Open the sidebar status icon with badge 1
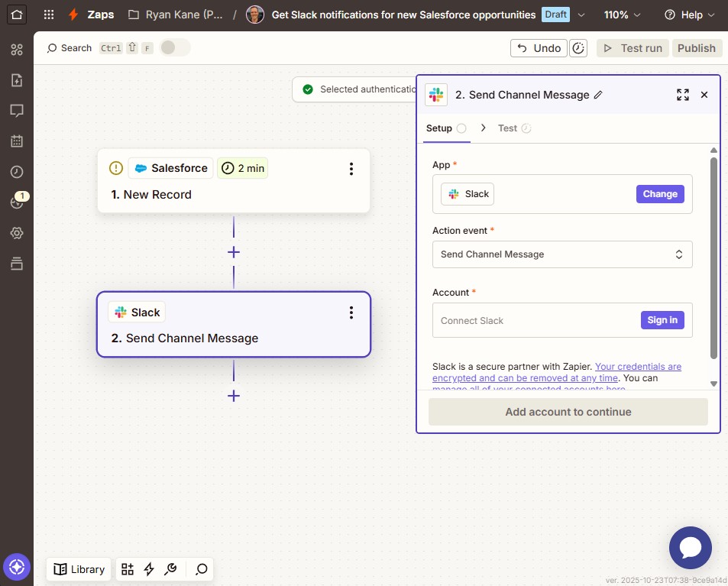The image size is (728, 586). tap(17, 202)
